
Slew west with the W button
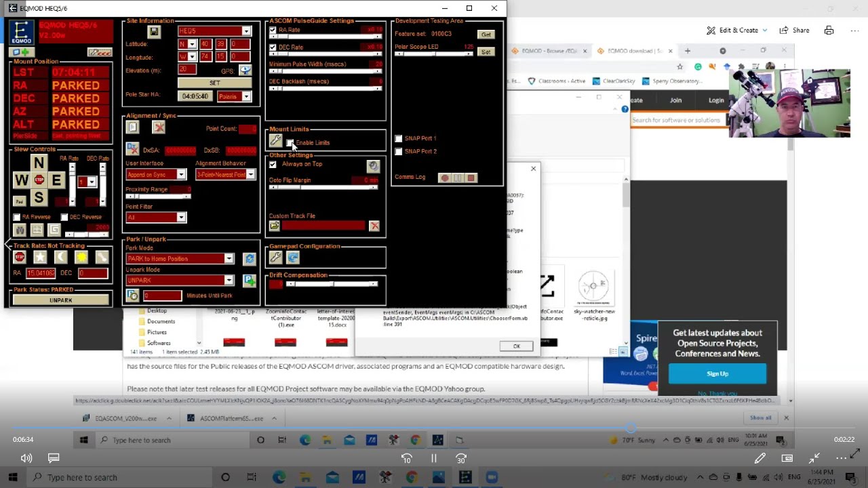22,180
